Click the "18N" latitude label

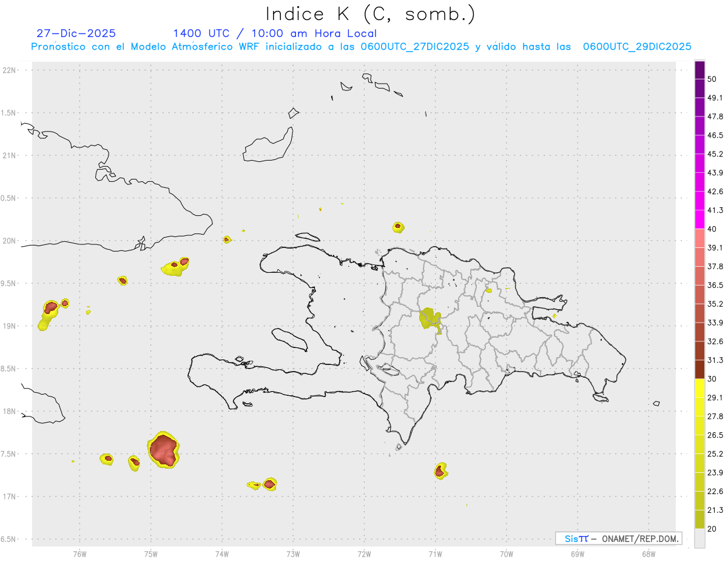click(x=10, y=411)
